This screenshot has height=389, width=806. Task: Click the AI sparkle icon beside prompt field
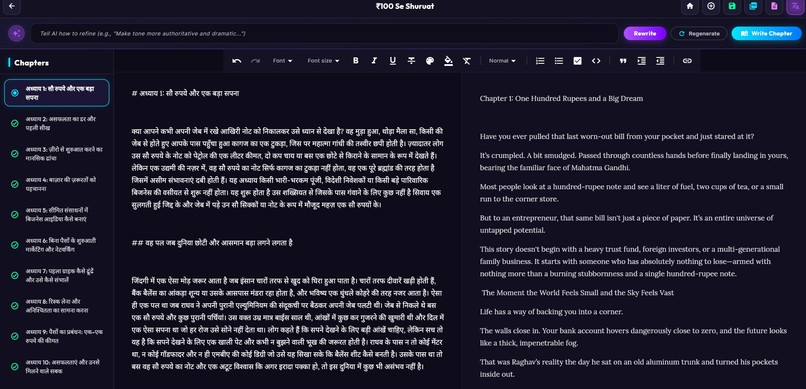point(16,33)
